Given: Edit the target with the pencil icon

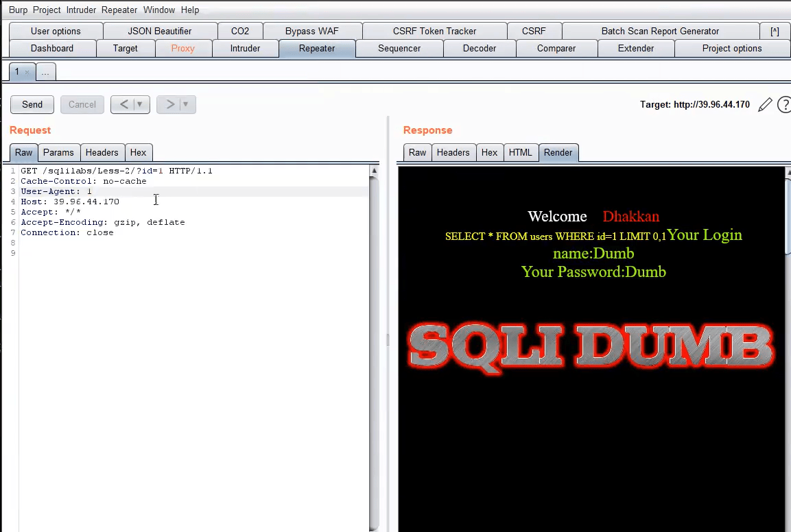Looking at the screenshot, I should pos(765,104).
